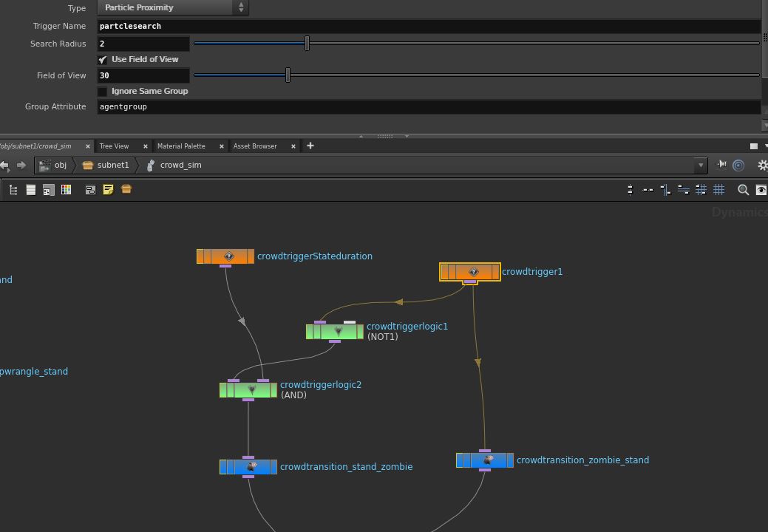Open the Type dropdown set to Particle Proximity
This screenshot has height=532, width=768.
pyautogui.click(x=173, y=7)
